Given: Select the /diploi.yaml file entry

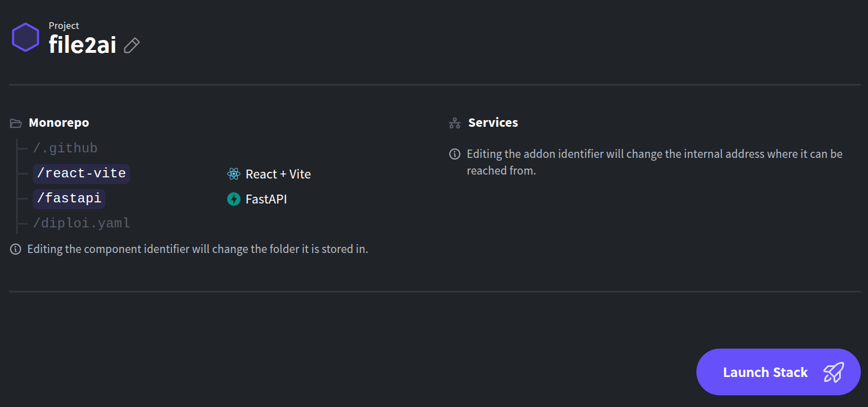Looking at the screenshot, I should pos(81,222).
